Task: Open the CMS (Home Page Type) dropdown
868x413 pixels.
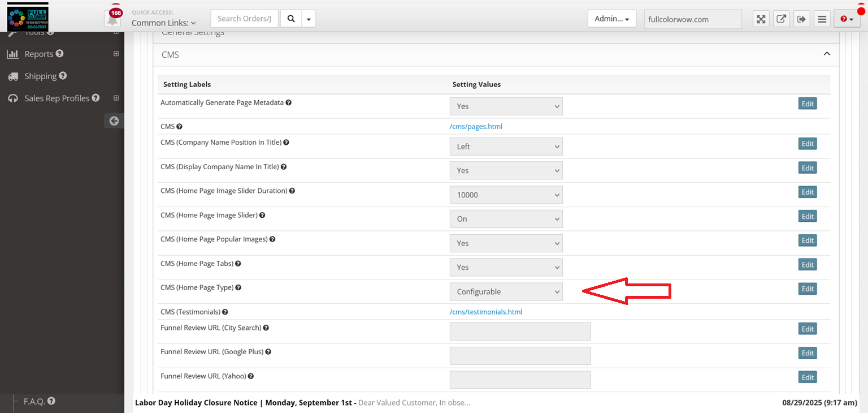Action: point(506,292)
